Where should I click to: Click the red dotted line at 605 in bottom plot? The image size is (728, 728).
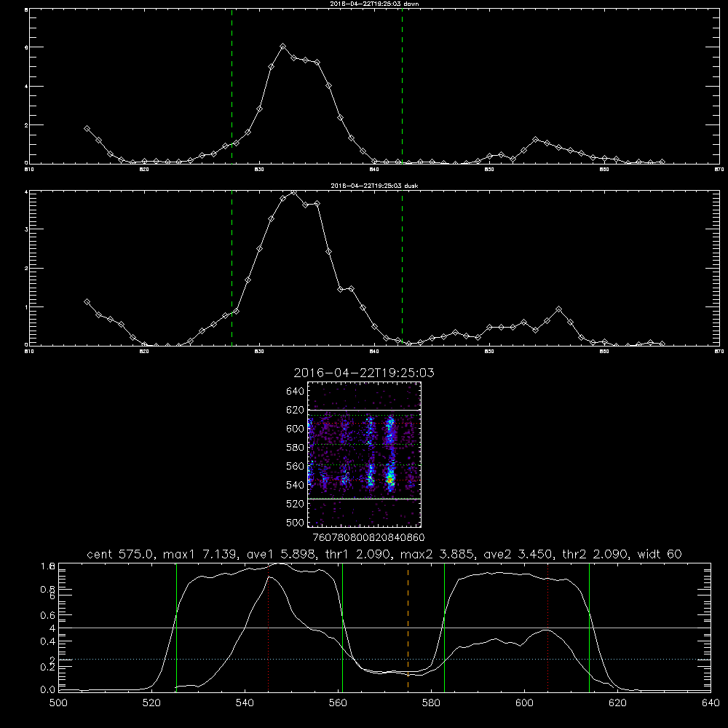coord(548,628)
